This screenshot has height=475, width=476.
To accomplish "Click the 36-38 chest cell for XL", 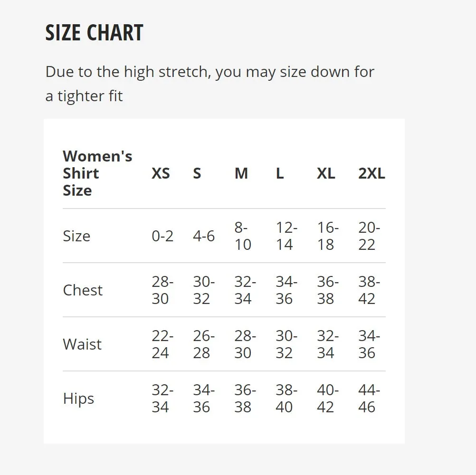I will coord(328,290).
